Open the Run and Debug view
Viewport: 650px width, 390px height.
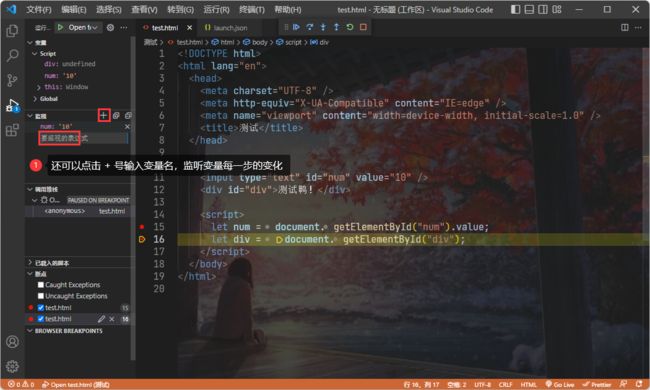coord(12,105)
